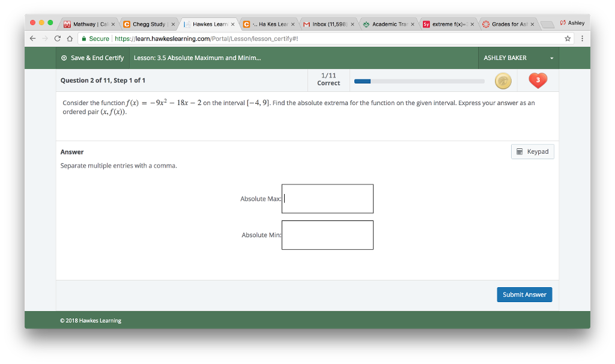615x364 pixels.
Task: Click the Save & End Certify clock icon
Action: (64, 58)
